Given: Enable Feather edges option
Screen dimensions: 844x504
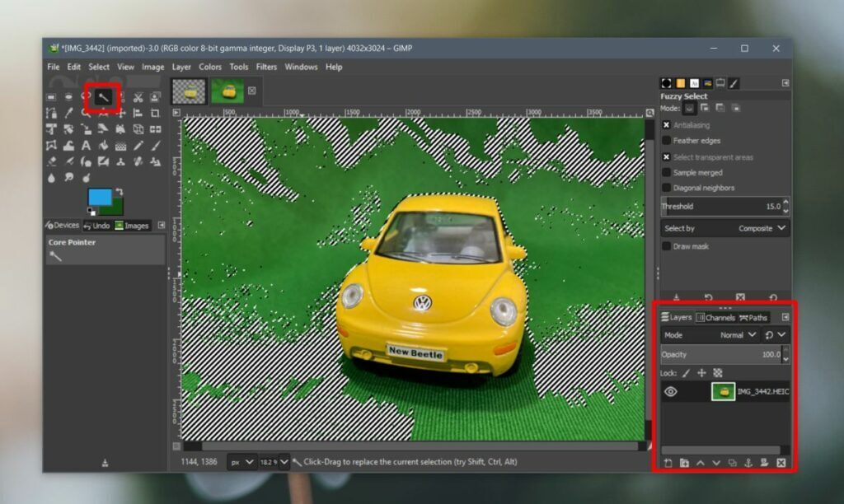Looking at the screenshot, I should pos(666,140).
